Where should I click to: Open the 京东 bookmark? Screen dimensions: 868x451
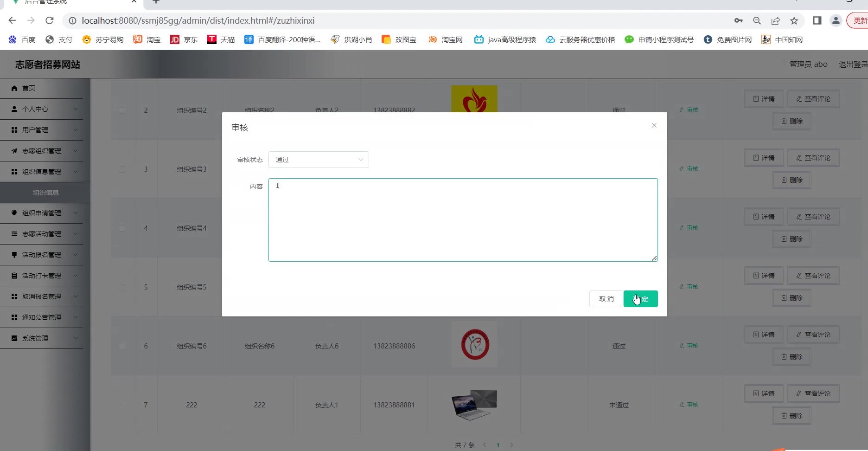tap(184, 39)
